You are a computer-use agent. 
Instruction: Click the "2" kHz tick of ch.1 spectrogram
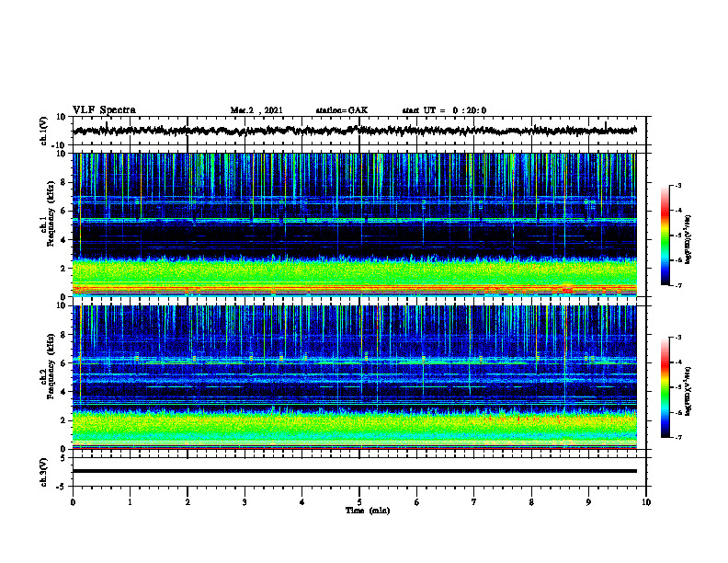[64, 268]
